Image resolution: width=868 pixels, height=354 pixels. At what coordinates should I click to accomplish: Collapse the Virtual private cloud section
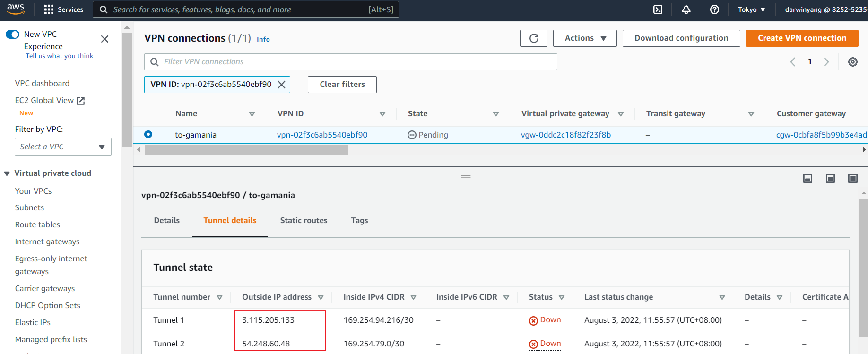coord(7,173)
